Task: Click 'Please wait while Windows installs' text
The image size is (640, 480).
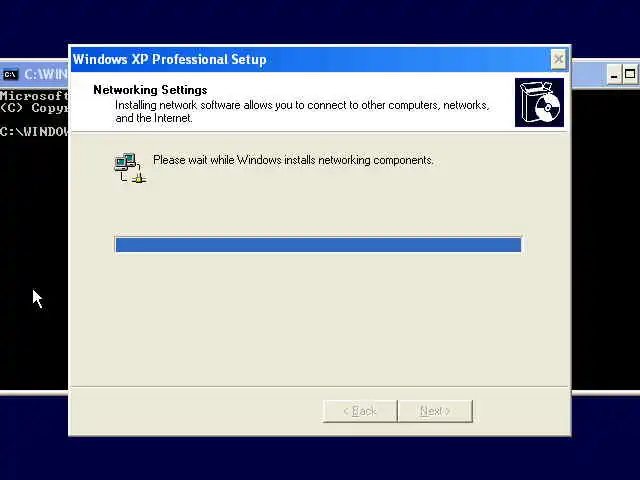Action: [293, 160]
